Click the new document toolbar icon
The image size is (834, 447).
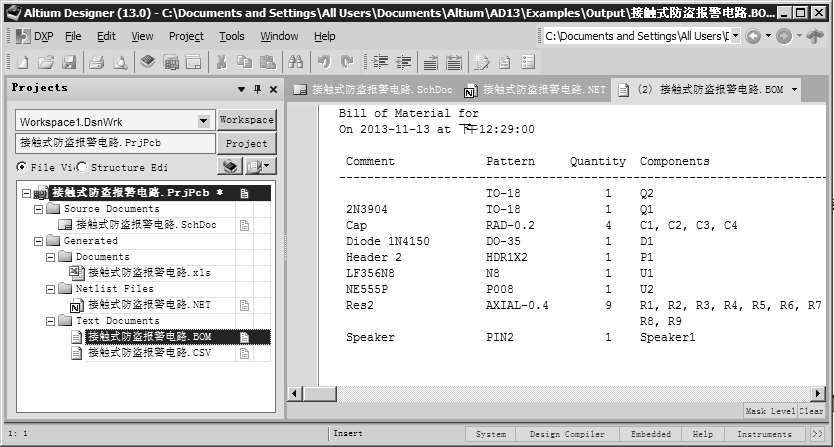(x=22, y=62)
